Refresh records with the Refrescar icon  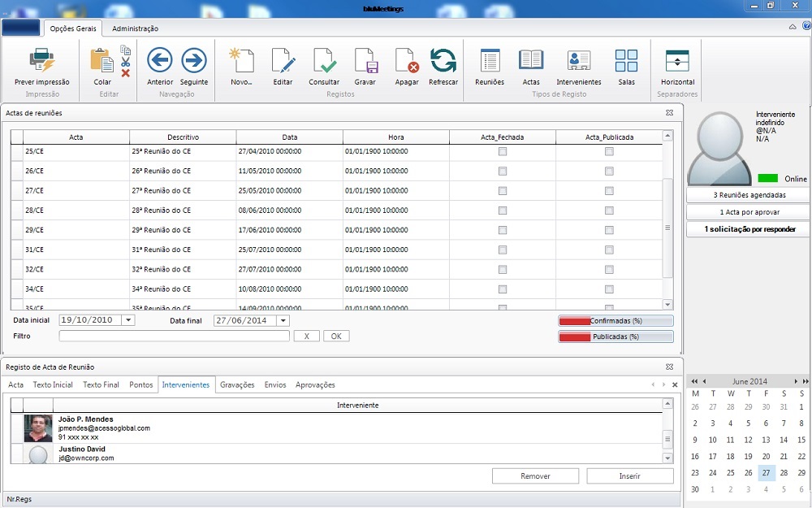[443, 61]
